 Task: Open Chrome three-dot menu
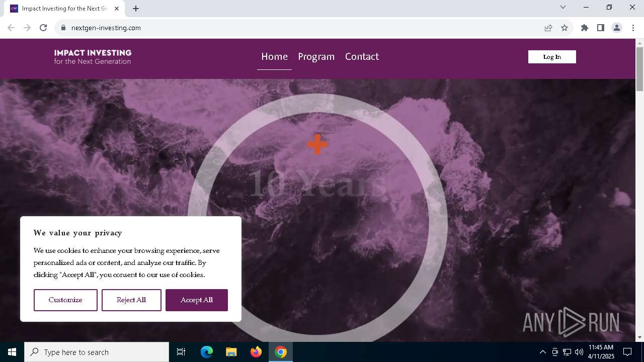(632, 28)
